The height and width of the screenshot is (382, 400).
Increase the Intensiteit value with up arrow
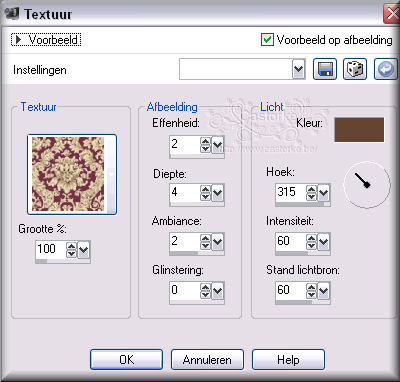point(311,238)
